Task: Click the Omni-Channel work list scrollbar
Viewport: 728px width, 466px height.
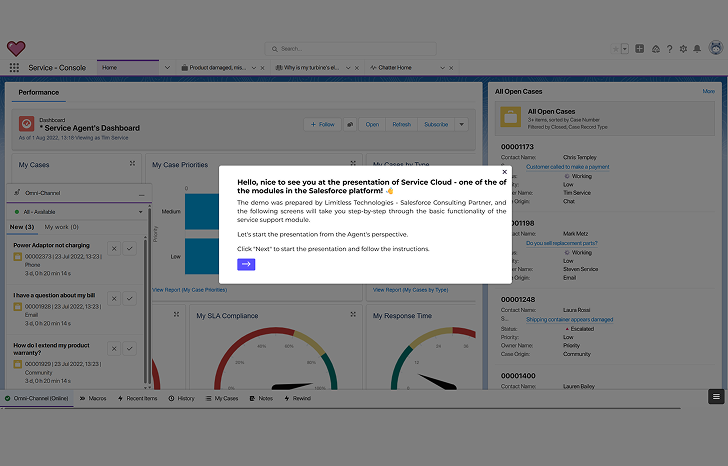Action: click(145, 312)
